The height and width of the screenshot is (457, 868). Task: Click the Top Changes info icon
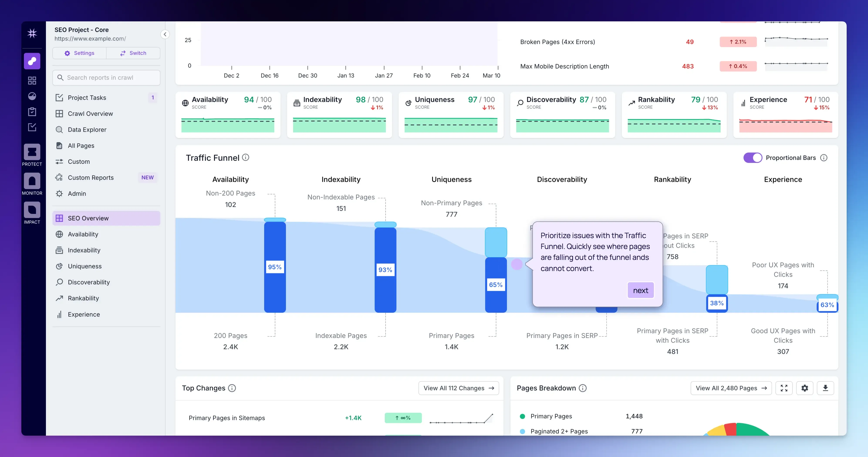pos(232,388)
